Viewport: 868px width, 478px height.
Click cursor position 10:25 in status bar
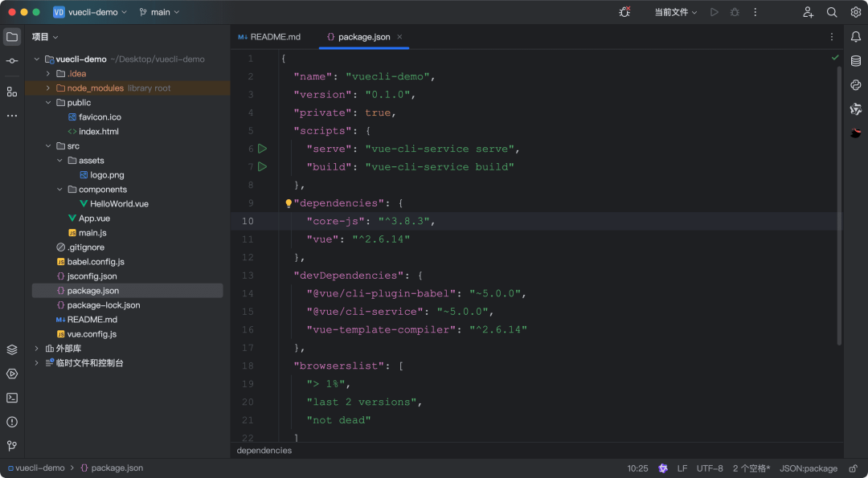click(x=637, y=468)
